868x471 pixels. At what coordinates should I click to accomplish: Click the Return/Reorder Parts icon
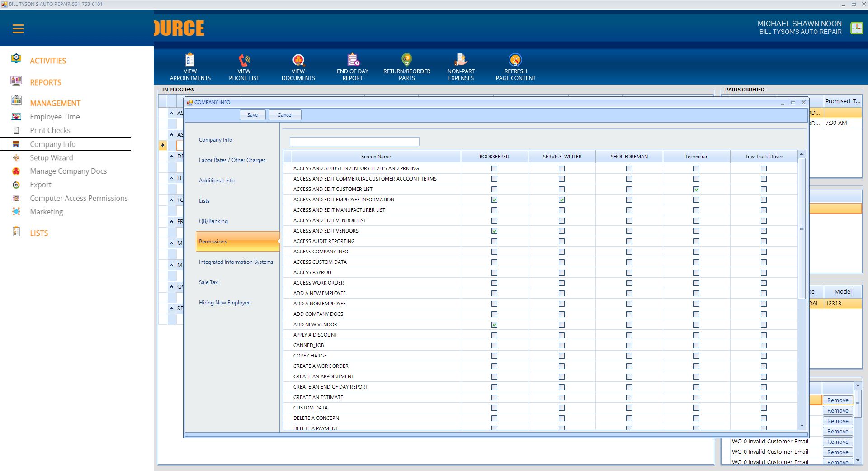tap(406, 60)
